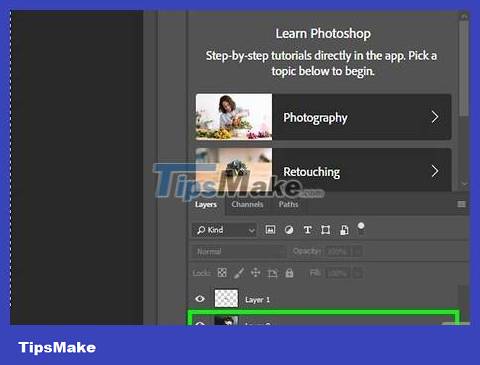The width and height of the screenshot is (480, 365).
Task: Switch to the Paths tab
Action: tap(288, 204)
